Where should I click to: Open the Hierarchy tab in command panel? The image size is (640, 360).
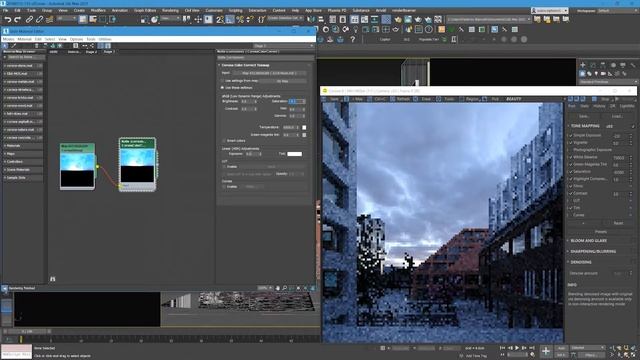click(x=603, y=65)
